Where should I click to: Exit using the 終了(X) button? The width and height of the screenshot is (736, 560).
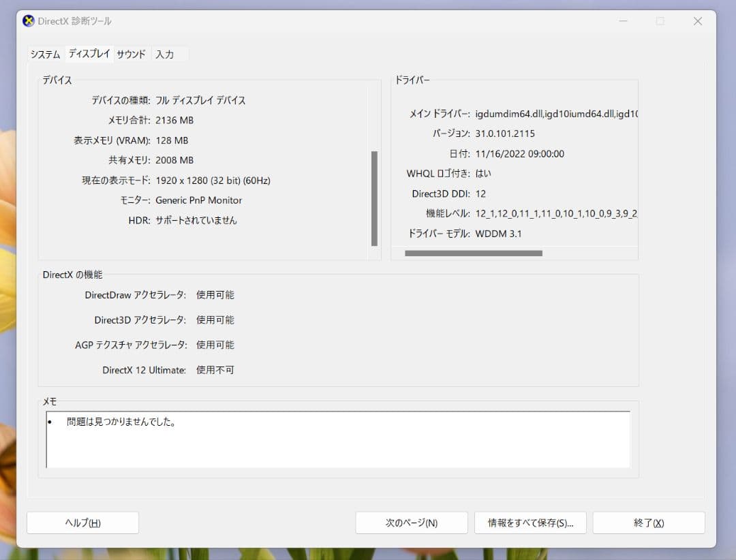click(649, 523)
